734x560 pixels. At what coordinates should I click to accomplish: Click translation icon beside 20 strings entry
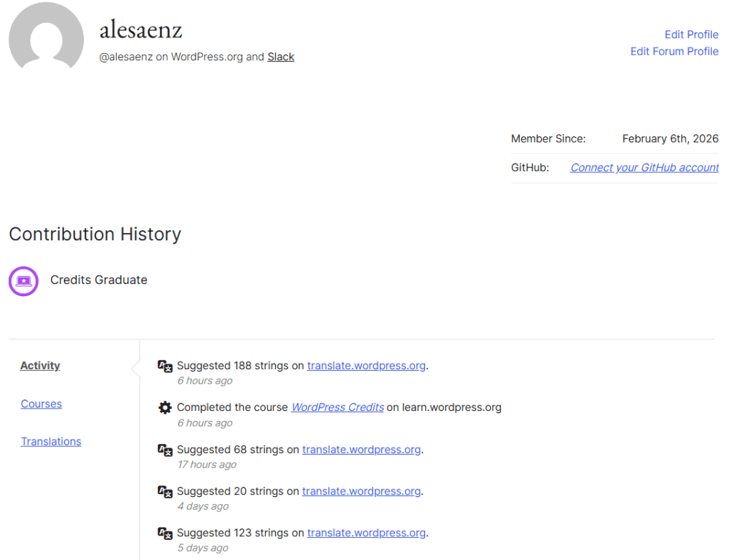click(165, 492)
